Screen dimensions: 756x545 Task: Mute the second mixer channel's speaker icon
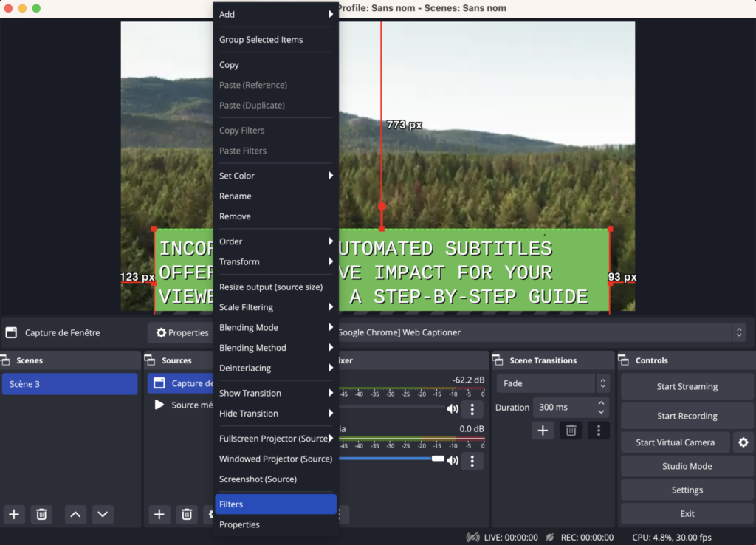[453, 461]
